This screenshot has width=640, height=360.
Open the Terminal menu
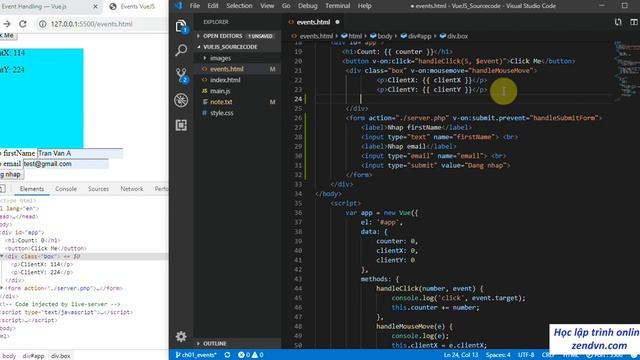[x=337, y=6]
